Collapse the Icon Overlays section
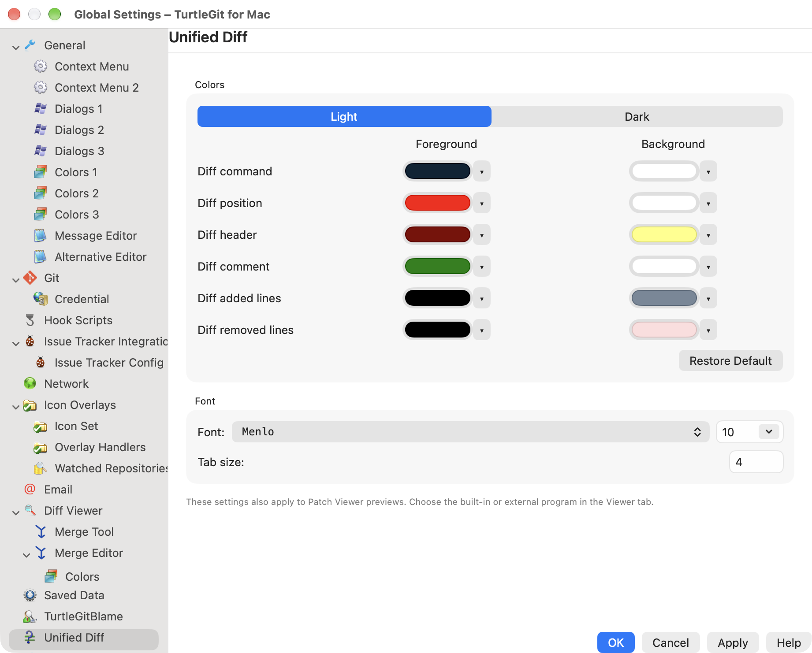 tap(16, 406)
